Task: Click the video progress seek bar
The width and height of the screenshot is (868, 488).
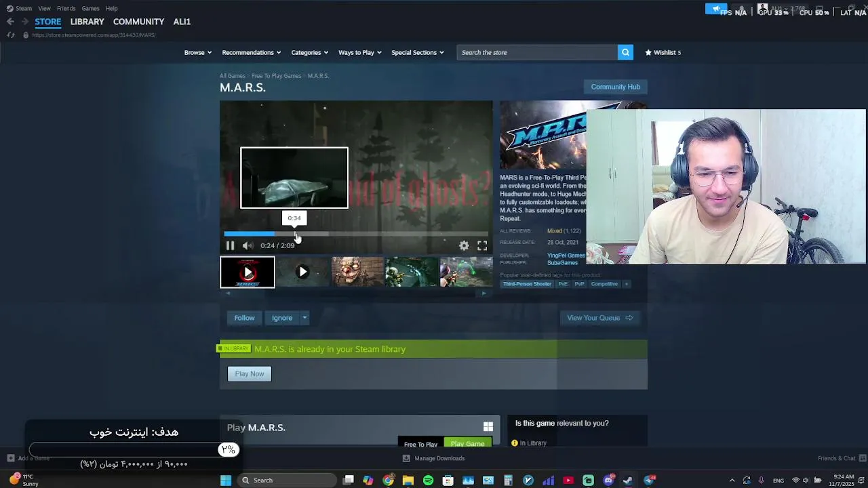Action: tap(355, 234)
